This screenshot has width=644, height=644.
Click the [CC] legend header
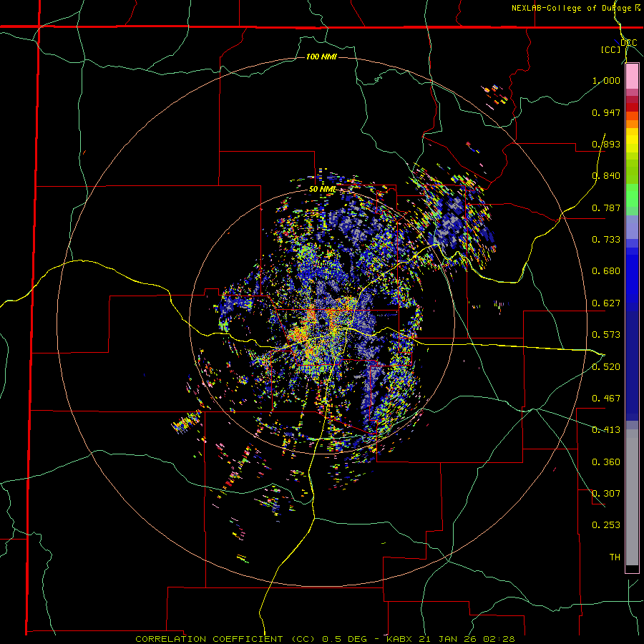pos(610,49)
